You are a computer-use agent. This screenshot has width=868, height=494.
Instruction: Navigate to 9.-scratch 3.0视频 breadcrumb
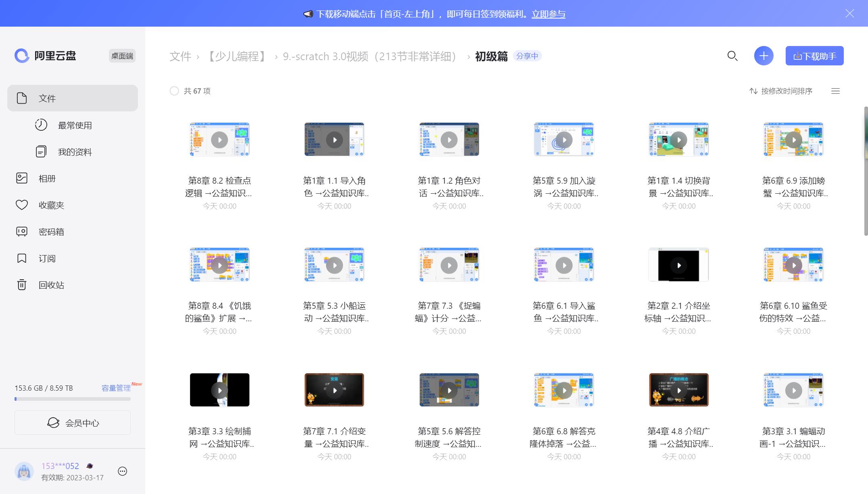[370, 57]
